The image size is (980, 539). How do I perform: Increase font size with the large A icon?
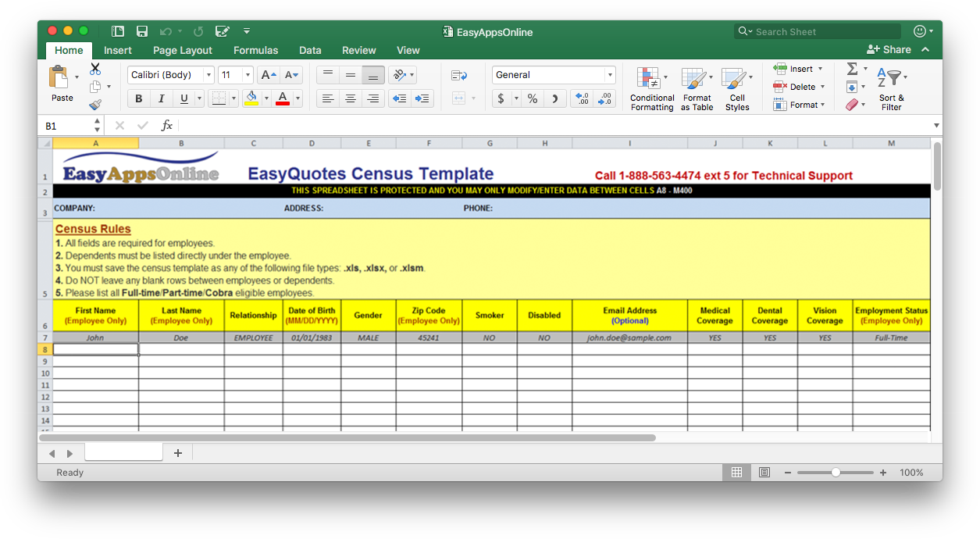[269, 75]
